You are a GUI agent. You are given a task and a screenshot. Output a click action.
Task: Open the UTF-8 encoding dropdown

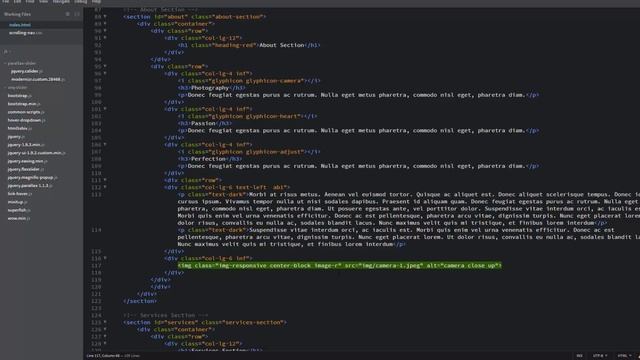(600, 356)
